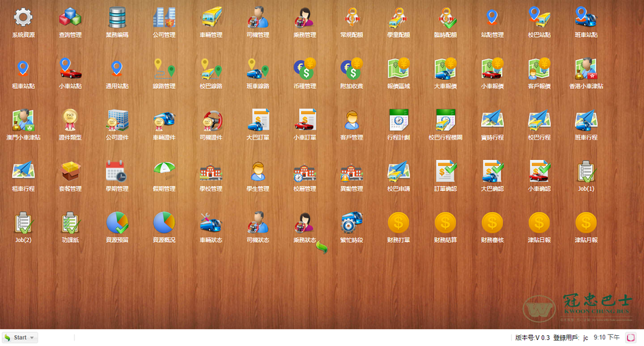Open 大巴訂單 order icon
This screenshot has width=644, height=346.
pyautogui.click(x=258, y=121)
